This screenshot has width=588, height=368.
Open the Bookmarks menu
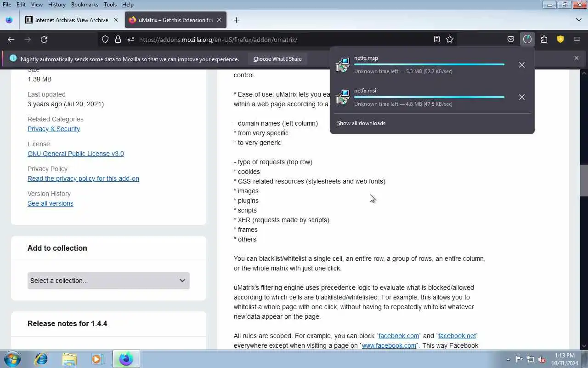point(85,5)
